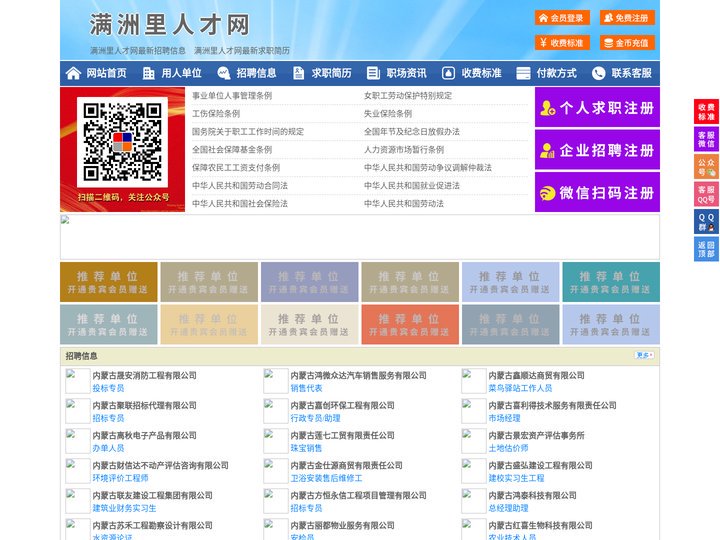720x540 pixels.
Task: Open 人力资源市场暂行条例 link
Action: 404,149
